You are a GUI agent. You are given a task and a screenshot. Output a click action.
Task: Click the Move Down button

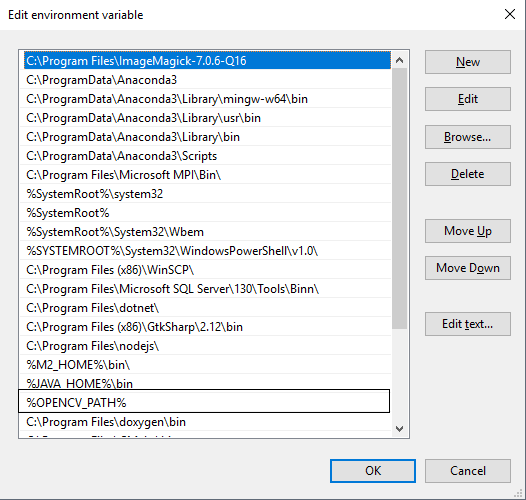(468, 268)
